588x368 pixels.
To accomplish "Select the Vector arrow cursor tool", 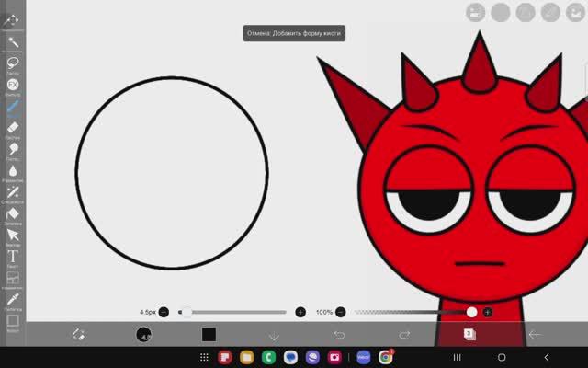I will (x=13, y=236).
